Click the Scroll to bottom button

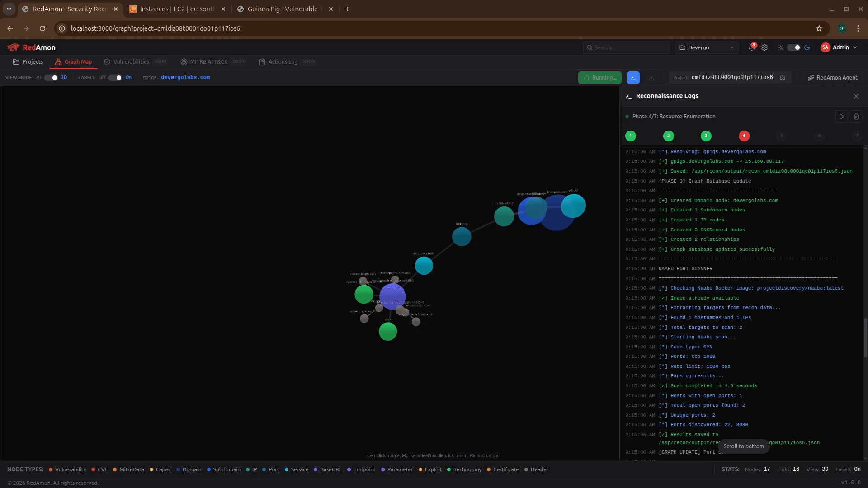tap(744, 446)
